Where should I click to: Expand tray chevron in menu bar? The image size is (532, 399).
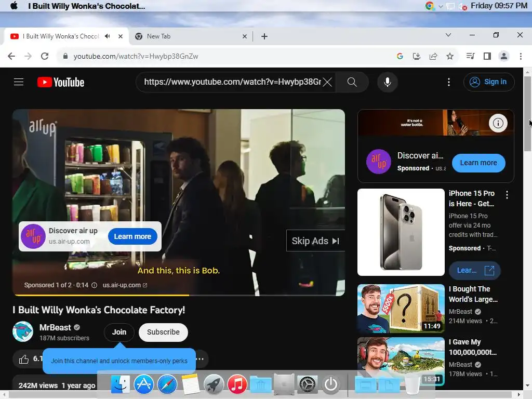point(441,6)
